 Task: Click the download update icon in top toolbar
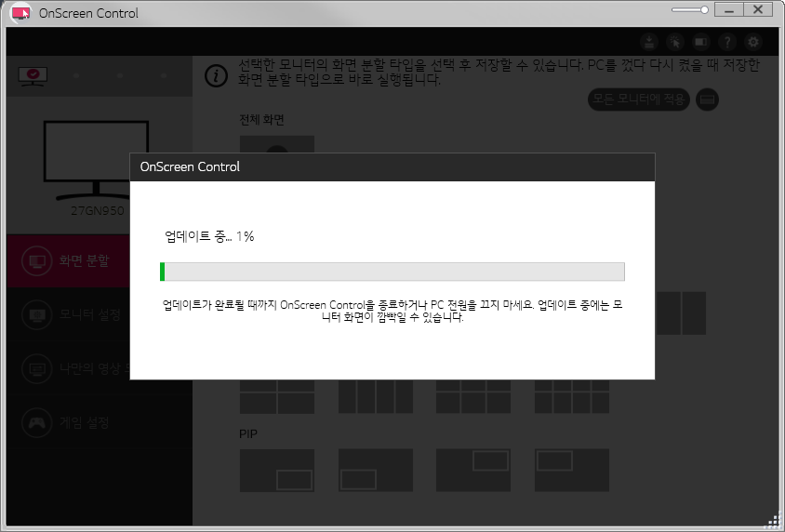pyautogui.click(x=649, y=42)
